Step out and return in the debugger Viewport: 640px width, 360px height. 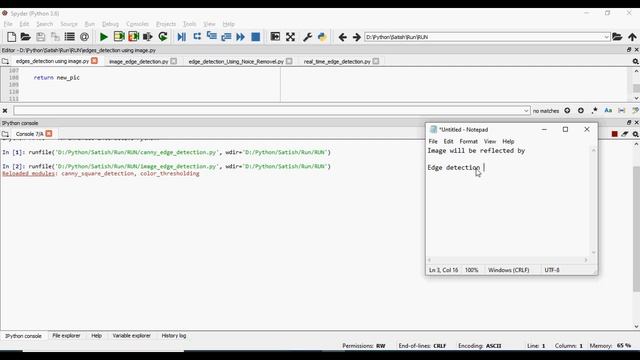pos(226,37)
